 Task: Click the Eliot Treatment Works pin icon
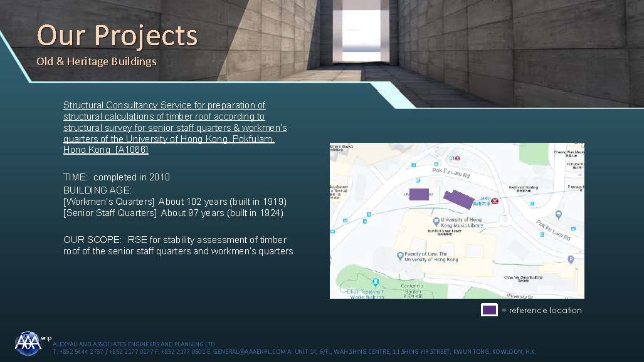[x=375, y=283]
